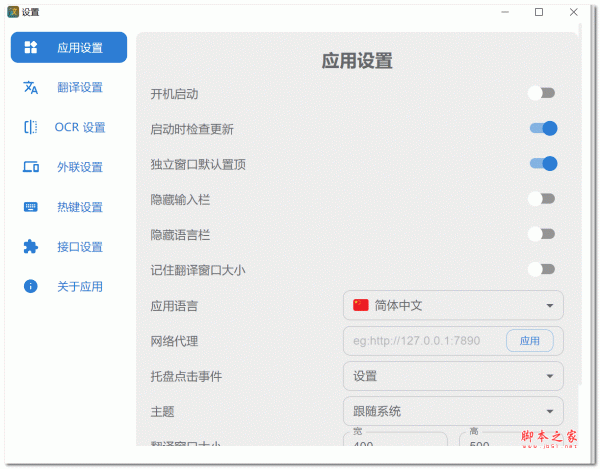Close the 设置 window
Screen dimensions: 600x469
click(573, 12)
